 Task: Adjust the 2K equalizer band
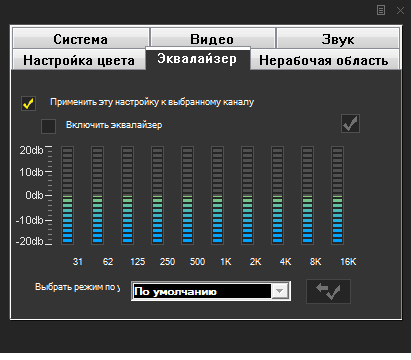[x=248, y=195]
